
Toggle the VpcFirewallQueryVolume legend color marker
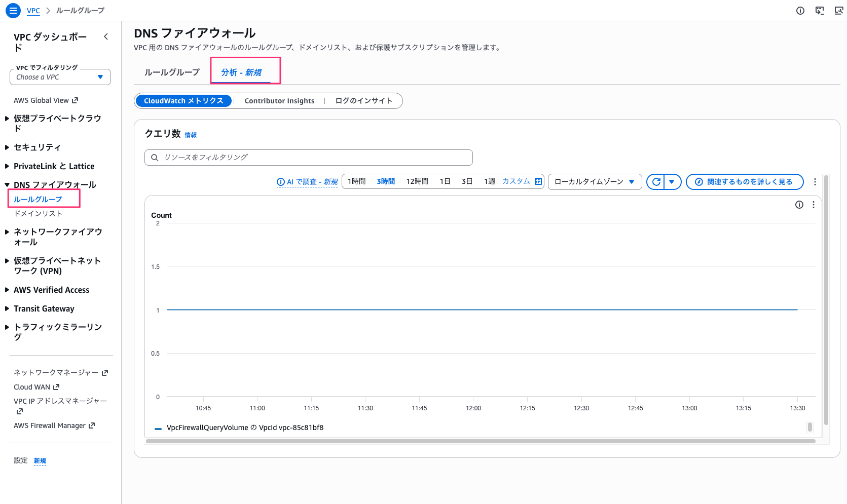coord(158,429)
